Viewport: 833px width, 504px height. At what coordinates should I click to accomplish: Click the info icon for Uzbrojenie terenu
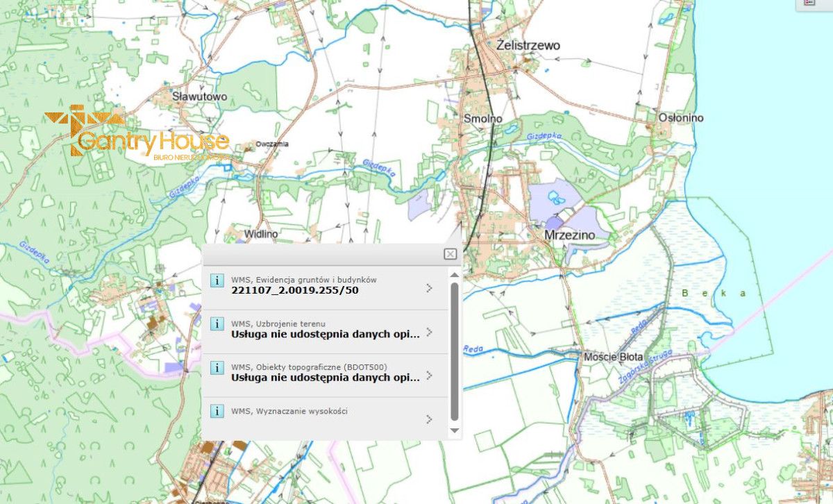[x=218, y=325]
